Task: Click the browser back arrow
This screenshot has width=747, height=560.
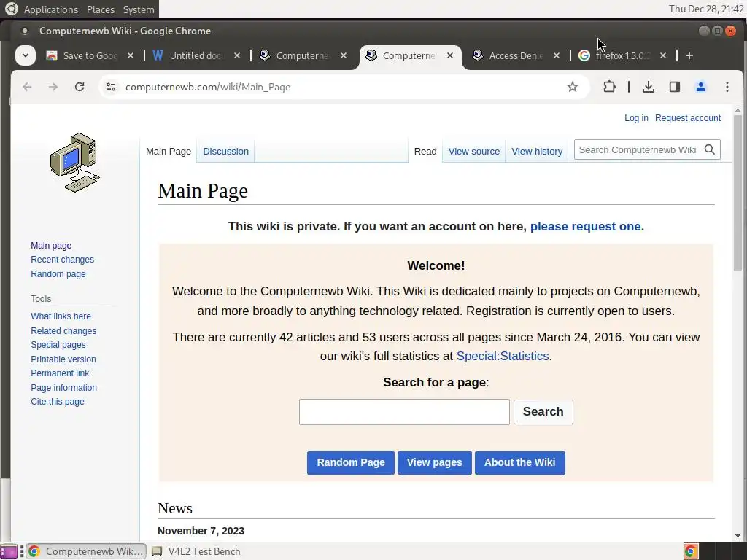Action: [x=27, y=87]
